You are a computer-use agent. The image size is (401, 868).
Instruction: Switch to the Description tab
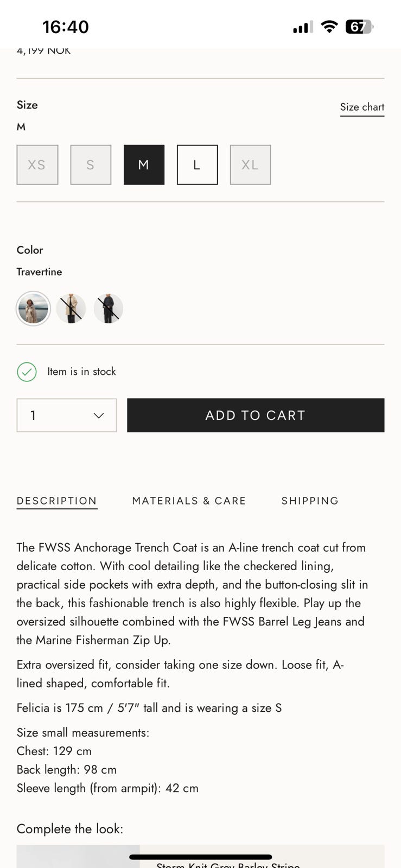pos(57,501)
